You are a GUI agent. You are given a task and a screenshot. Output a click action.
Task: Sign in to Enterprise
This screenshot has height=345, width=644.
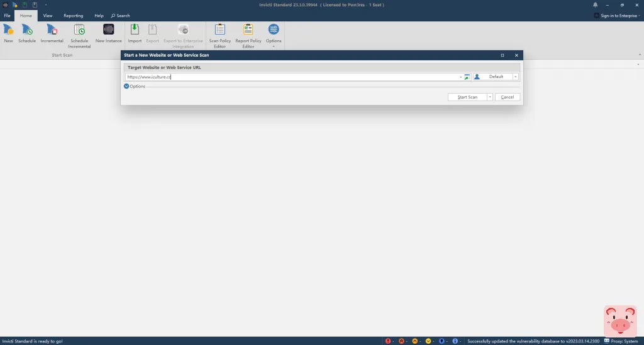point(618,16)
